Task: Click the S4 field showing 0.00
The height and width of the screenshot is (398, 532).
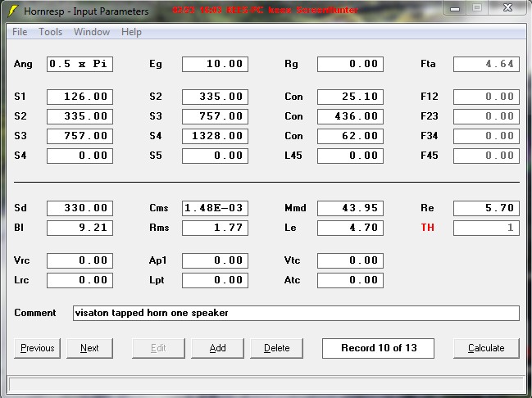Action: (80, 156)
